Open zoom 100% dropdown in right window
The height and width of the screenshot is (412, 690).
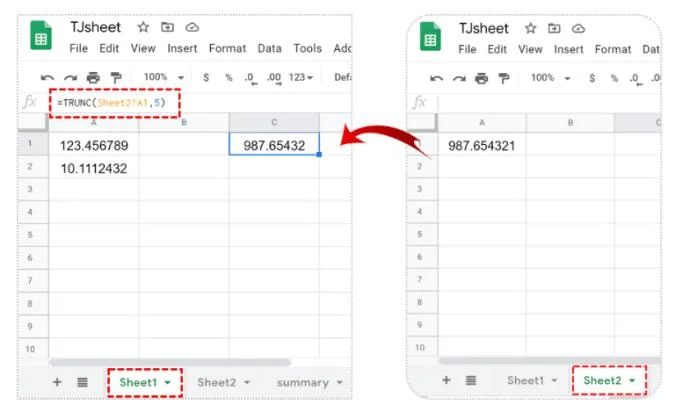coord(551,78)
